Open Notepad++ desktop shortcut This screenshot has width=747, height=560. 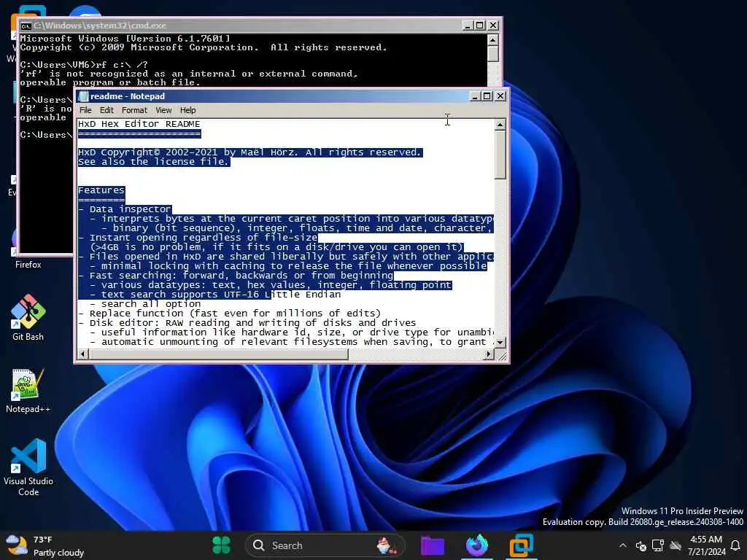click(28, 391)
